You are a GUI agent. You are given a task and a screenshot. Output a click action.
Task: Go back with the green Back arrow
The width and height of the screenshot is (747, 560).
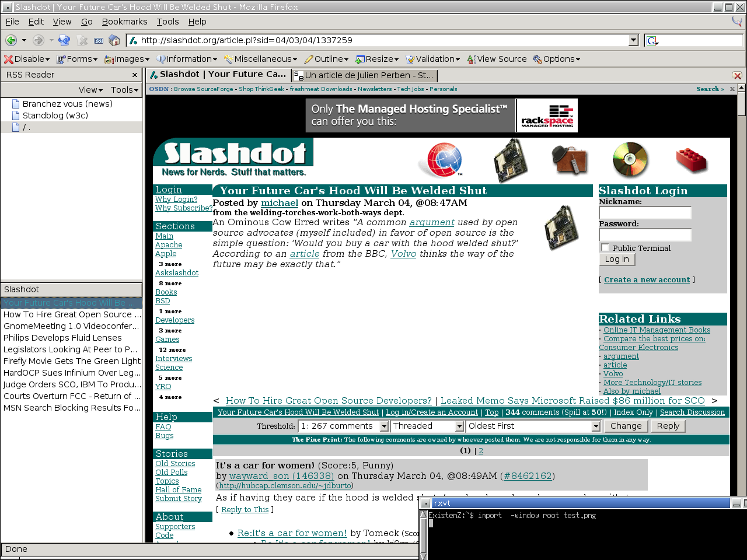pos(11,40)
